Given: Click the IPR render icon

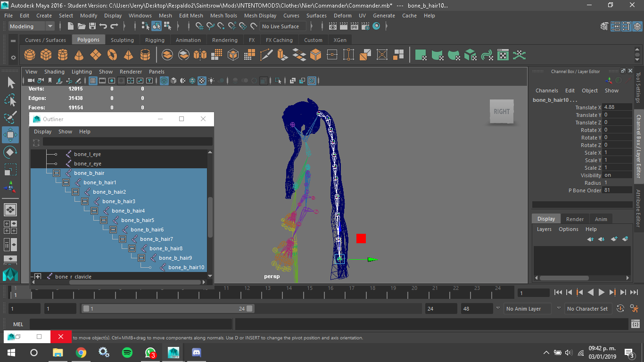Looking at the screenshot, I should [x=355, y=26].
